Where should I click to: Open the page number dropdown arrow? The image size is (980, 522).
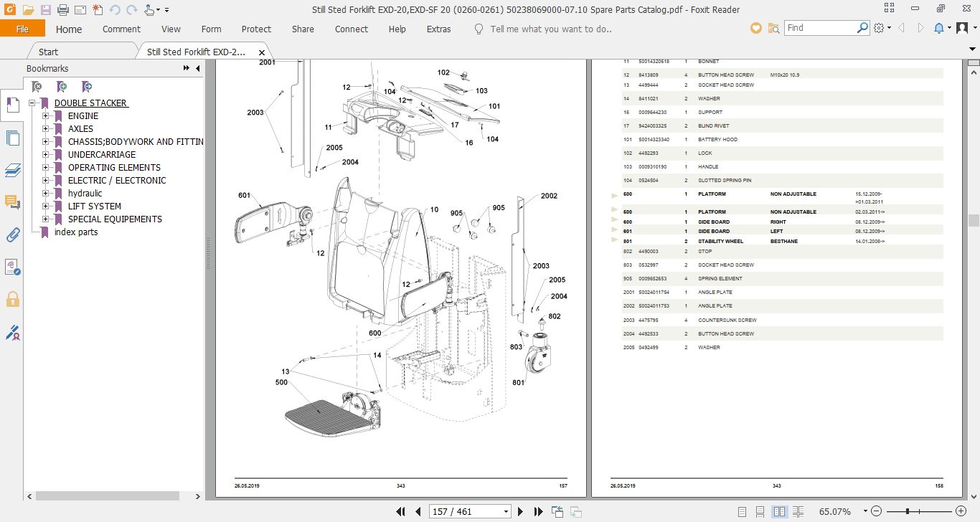pos(507,512)
